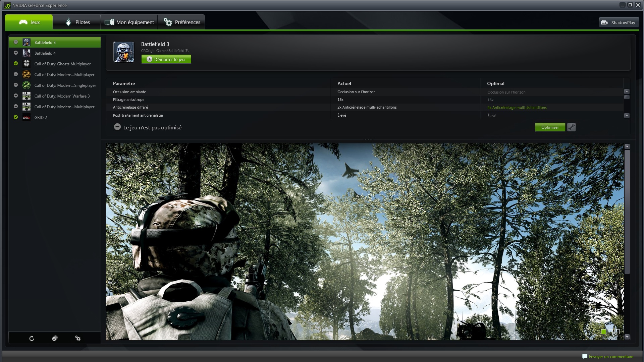Image resolution: width=644 pixels, height=362 pixels.
Task: Open game scan settings via the gears icon
Action: (78, 338)
